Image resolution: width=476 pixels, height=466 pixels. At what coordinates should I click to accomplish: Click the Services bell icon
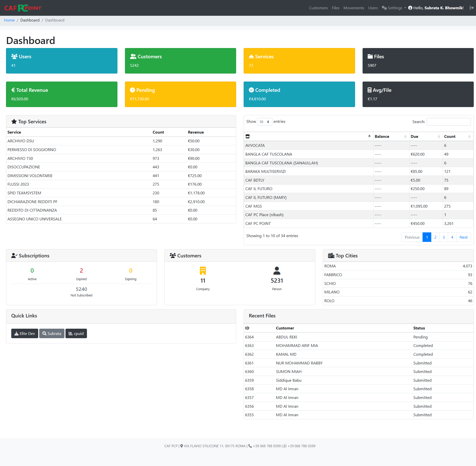pyautogui.click(x=251, y=56)
